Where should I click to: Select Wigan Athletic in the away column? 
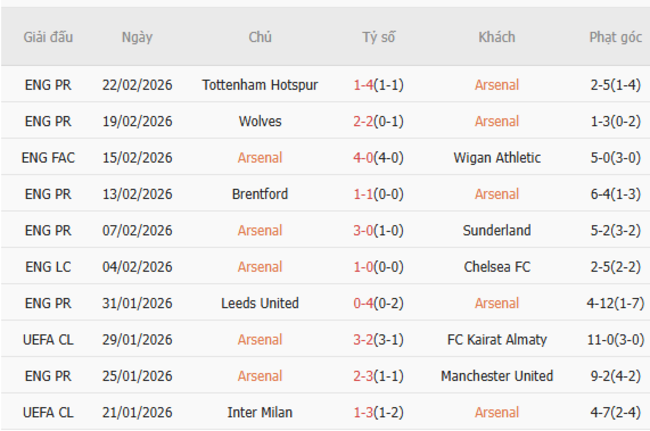[x=497, y=158]
